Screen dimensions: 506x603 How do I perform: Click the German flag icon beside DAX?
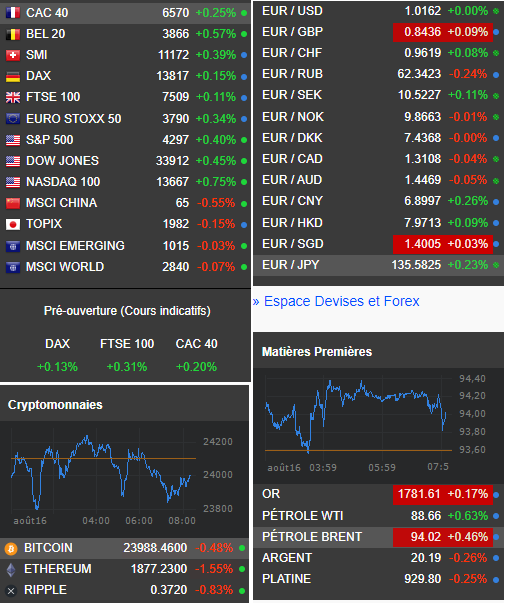click(13, 77)
